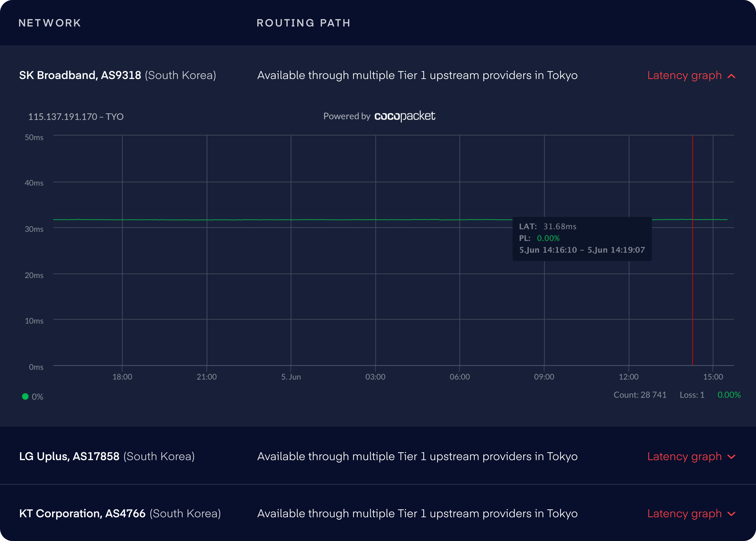
Task: Select the NETWORK column header
Action: click(49, 23)
